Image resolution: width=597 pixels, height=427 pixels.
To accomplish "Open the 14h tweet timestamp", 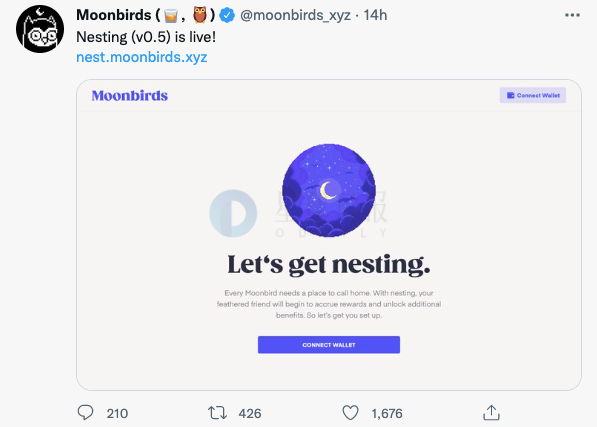I will 375,15.
